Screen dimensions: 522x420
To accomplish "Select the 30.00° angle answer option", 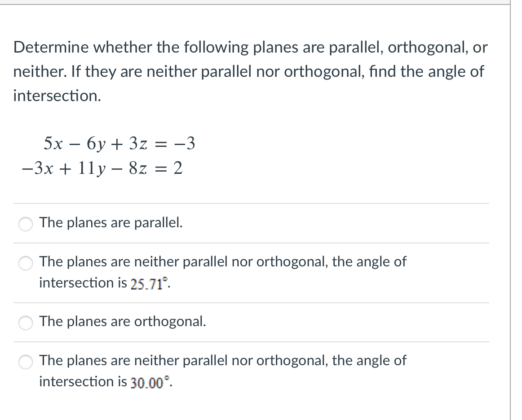I will tap(26, 362).
